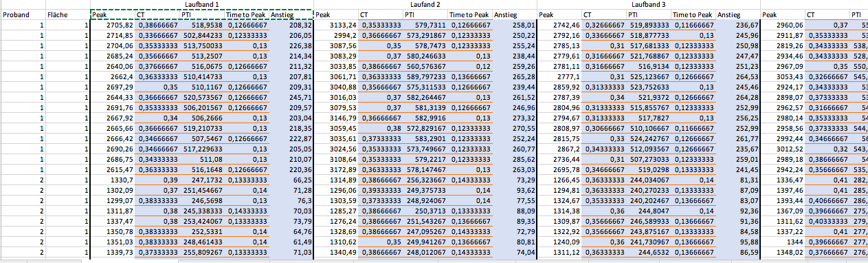Select the Peak value 3012,52
This screenshot has height=263, width=868.
pos(782,149)
